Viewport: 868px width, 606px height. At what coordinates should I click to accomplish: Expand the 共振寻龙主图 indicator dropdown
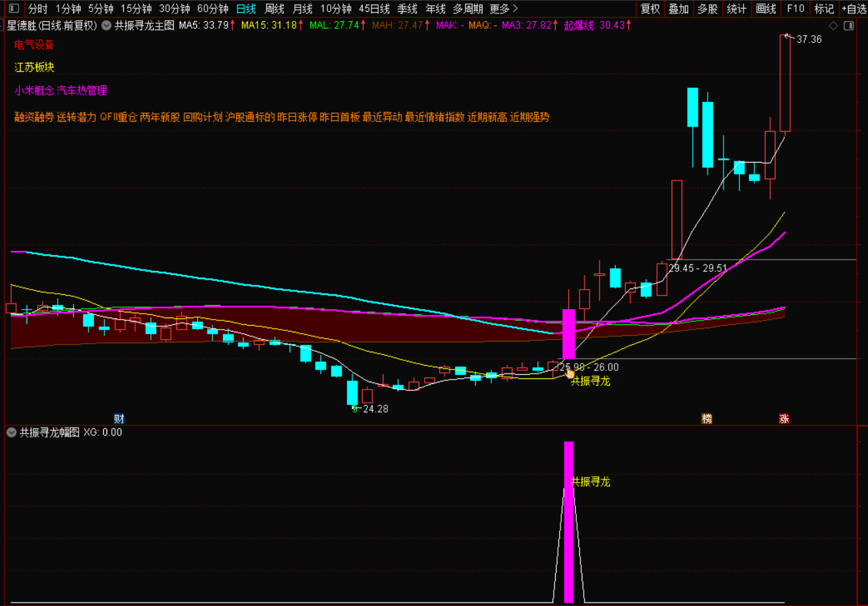pos(106,25)
